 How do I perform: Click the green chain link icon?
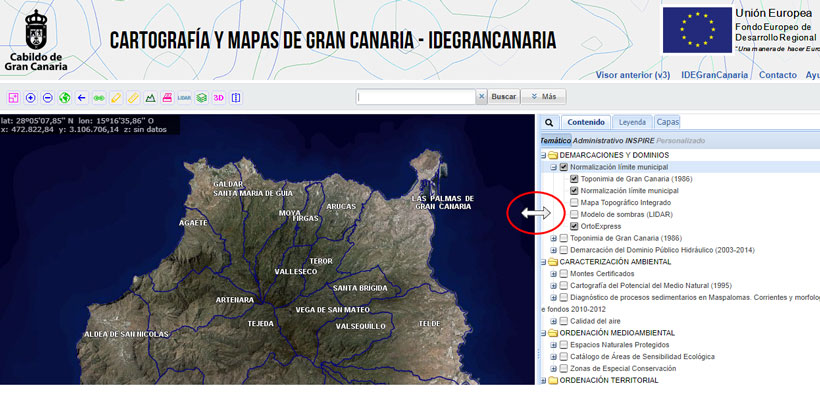[99, 97]
